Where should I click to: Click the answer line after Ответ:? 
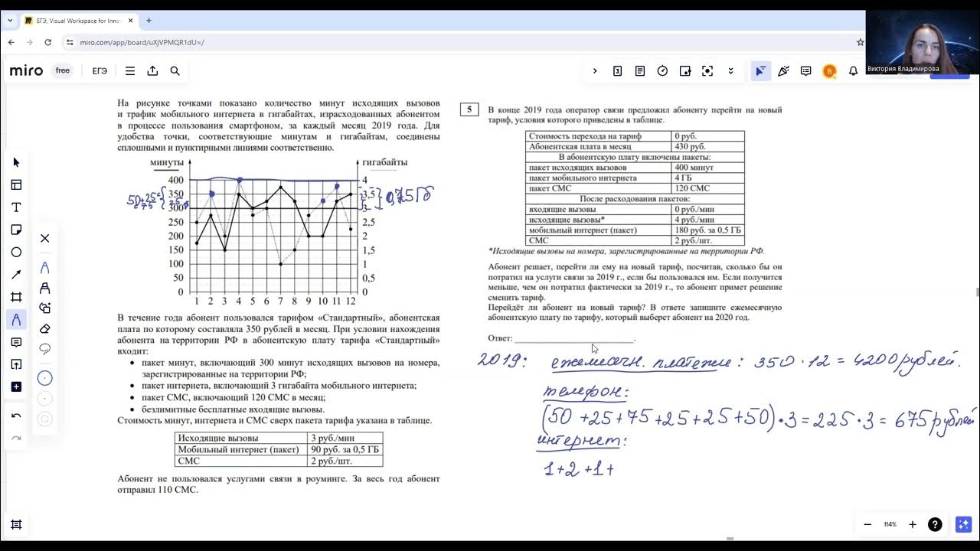click(574, 338)
